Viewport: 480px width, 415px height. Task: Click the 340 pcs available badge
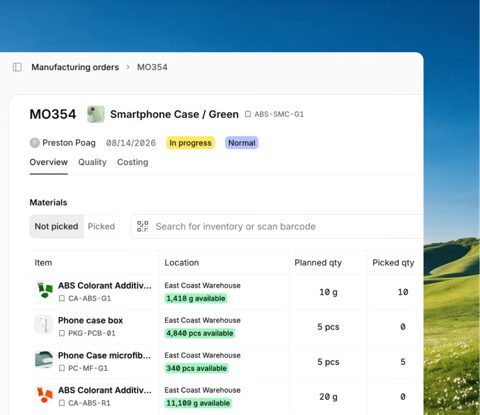pos(197,368)
